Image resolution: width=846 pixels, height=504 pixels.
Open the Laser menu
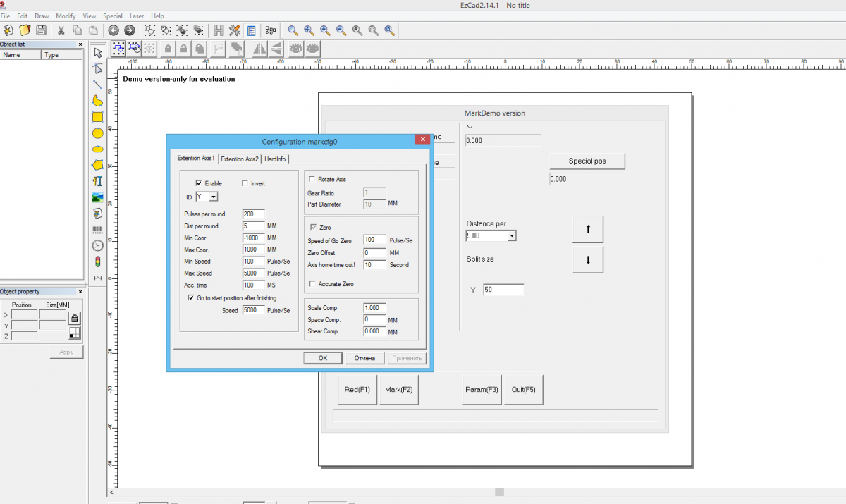[x=136, y=16]
